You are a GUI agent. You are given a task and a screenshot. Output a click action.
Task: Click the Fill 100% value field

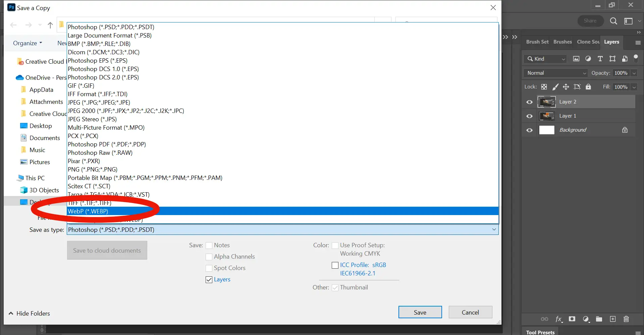click(x=621, y=87)
